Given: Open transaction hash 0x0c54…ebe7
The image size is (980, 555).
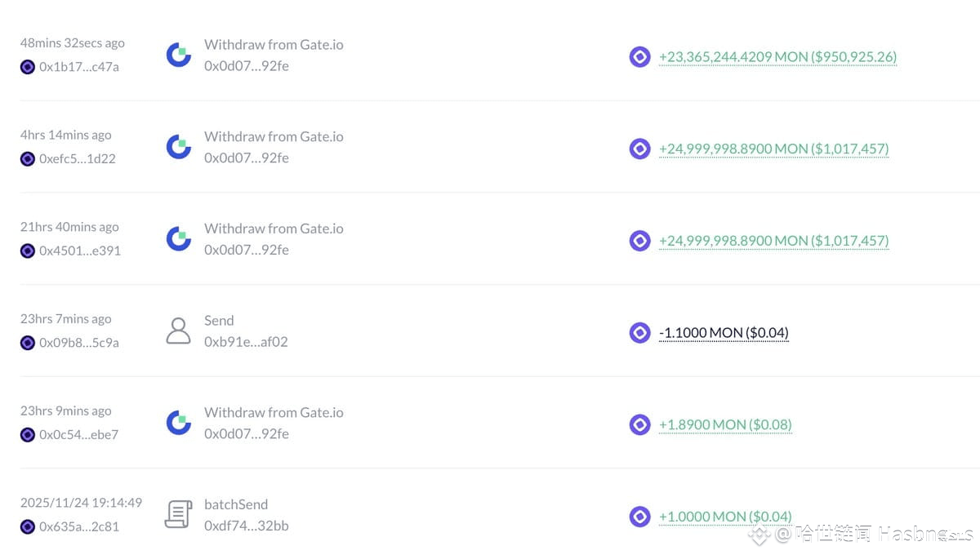Looking at the screenshot, I should pyautogui.click(x=79, y=434).
